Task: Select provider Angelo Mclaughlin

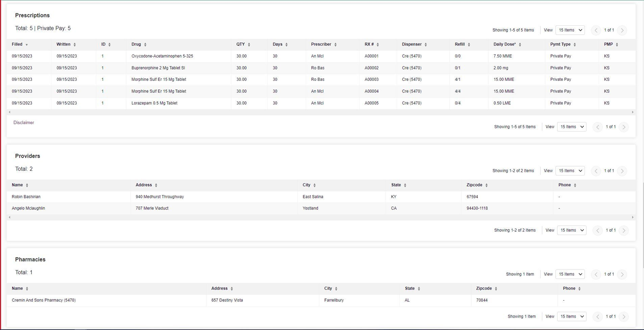Action: click(x=28, y=208)
